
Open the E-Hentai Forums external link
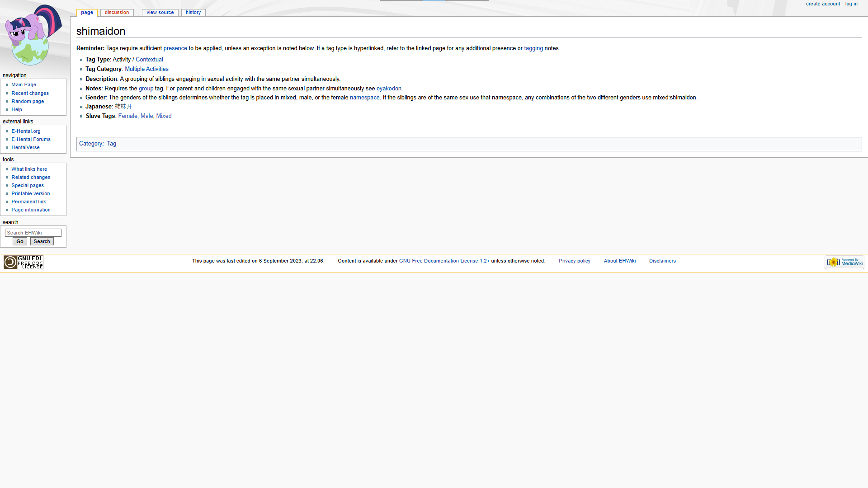click(x=31, y=139)
